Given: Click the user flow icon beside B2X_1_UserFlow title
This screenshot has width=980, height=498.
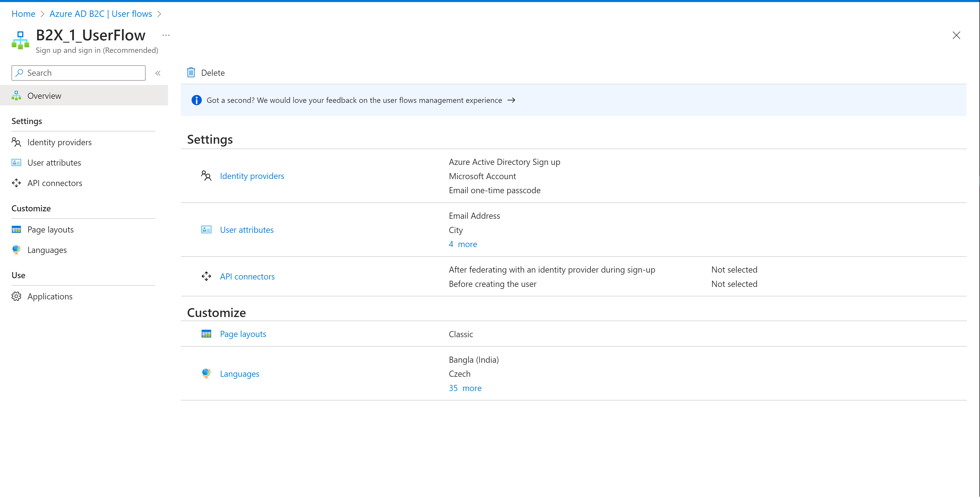Looking at the screenshot, I should [20, 40].
